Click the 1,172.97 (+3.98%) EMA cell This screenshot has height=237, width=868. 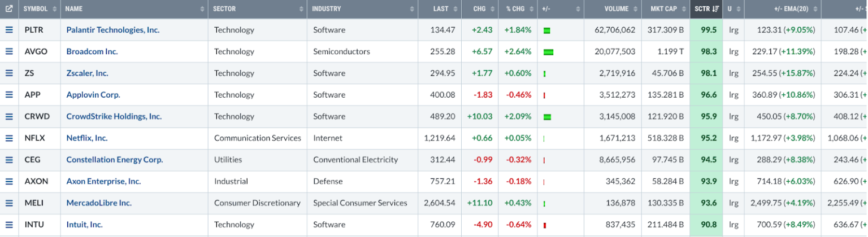point(783,138)
